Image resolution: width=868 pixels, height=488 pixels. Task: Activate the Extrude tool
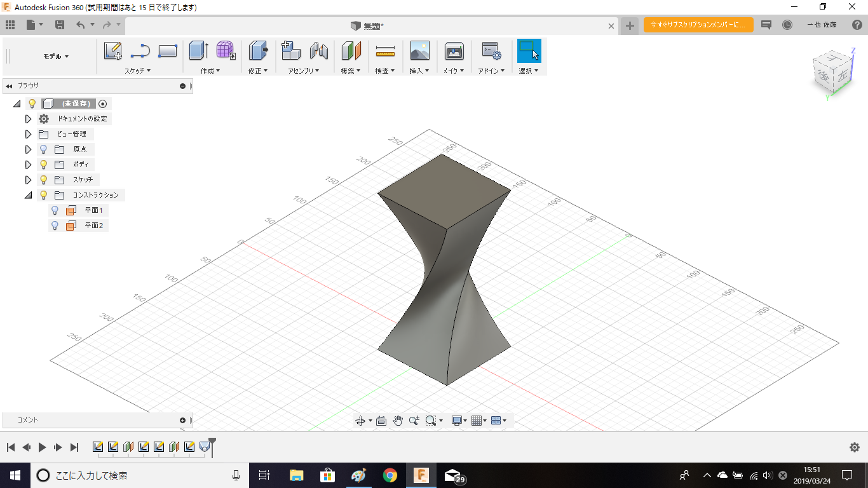[x=199, y=51]
